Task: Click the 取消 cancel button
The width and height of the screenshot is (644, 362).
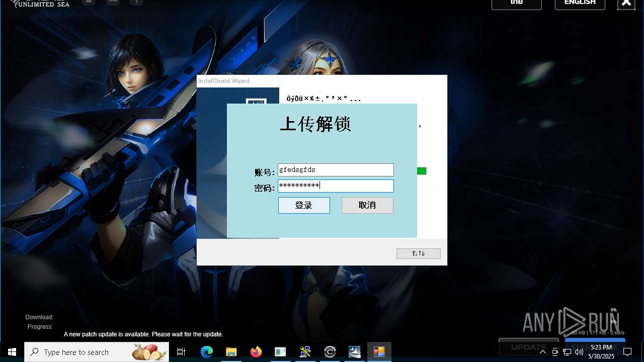Action: (367, 205)
